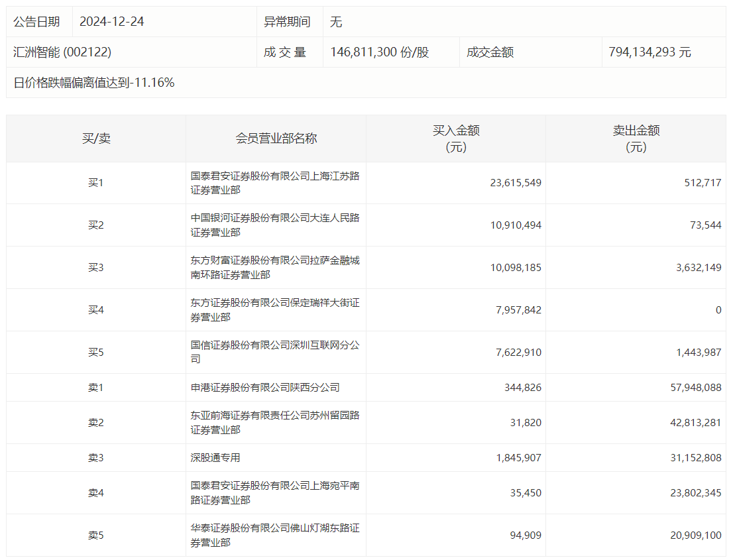
Task: Click the 会员营业部名称 column header
Action: click(x=276, y=139)
